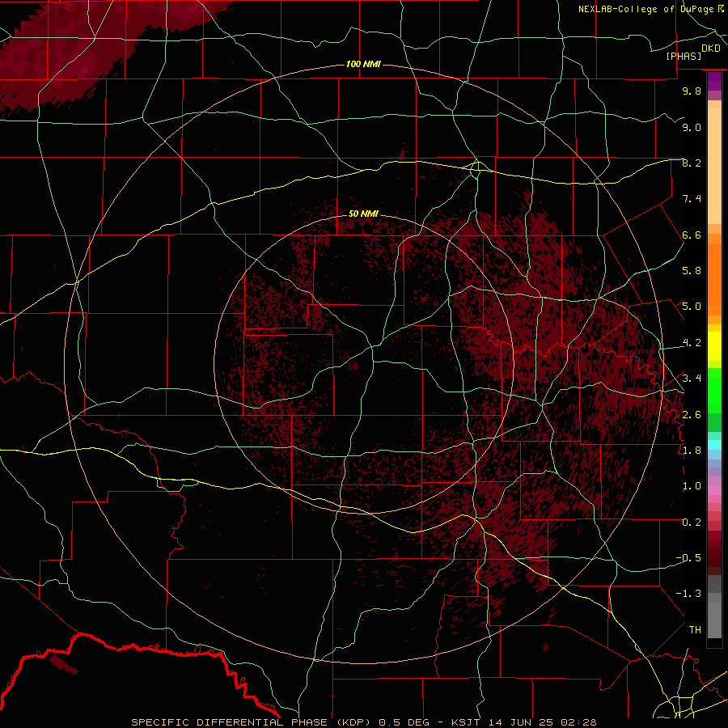Image resolution: width=728 pixels, height=728 pixels.
Task: Click the 2.6 scale value
Action: coord(692,415)
